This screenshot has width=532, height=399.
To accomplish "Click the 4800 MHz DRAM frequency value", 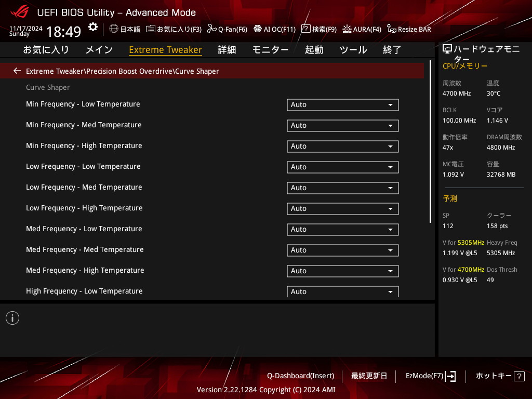I will [500, 147].
